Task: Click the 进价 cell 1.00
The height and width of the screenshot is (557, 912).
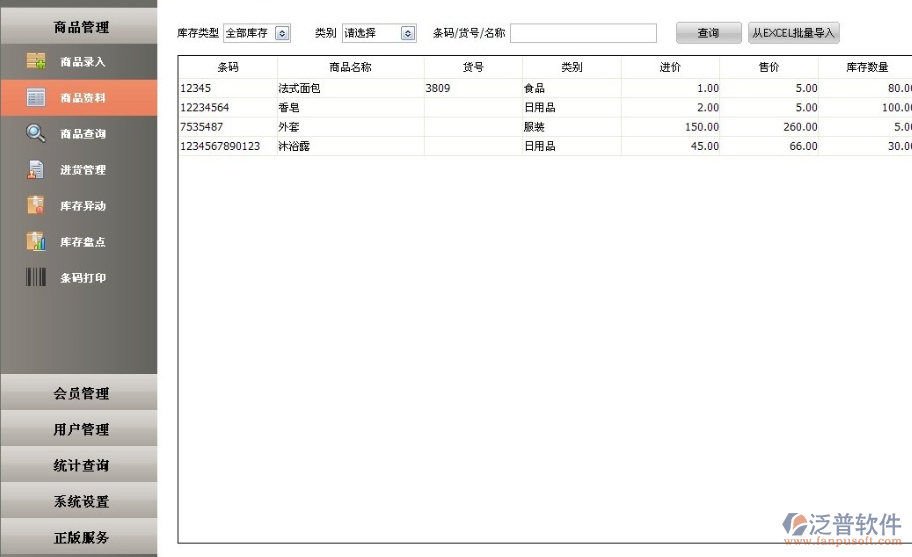Action: click(x=670, y=88)
